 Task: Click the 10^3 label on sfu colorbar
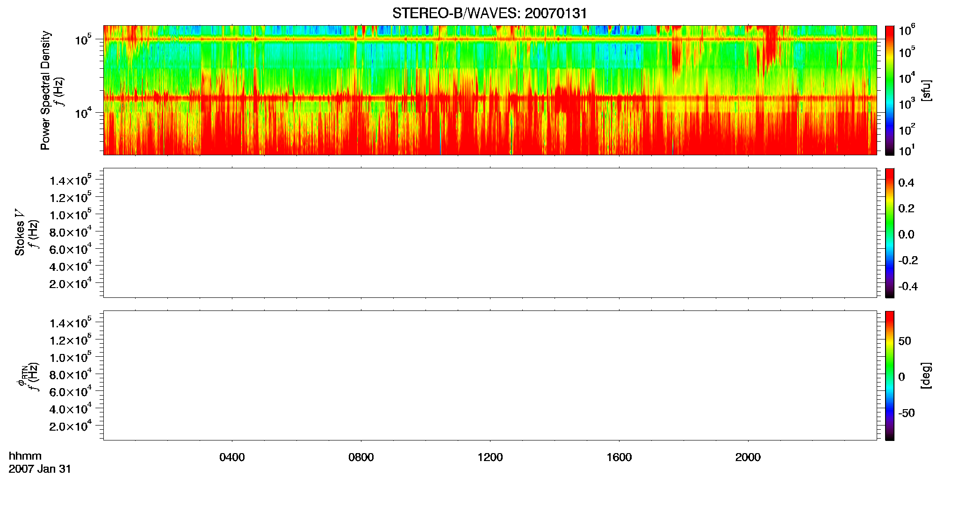[x=907, y=104]
